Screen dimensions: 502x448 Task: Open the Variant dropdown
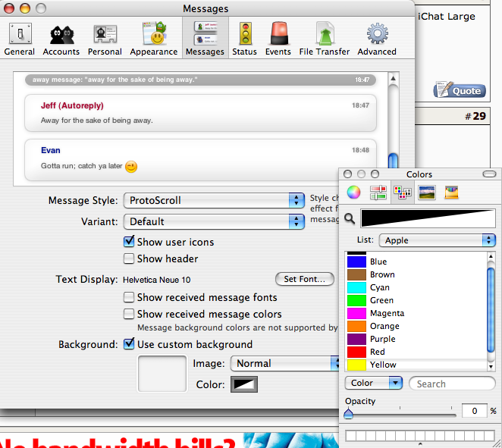pos(214,222)
